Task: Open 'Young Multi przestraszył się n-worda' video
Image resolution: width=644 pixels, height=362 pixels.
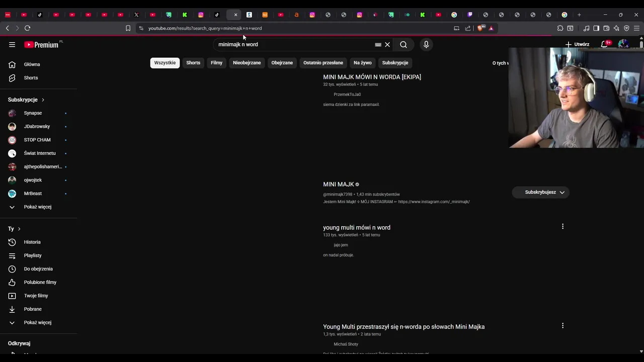Action: pos(404,327)
